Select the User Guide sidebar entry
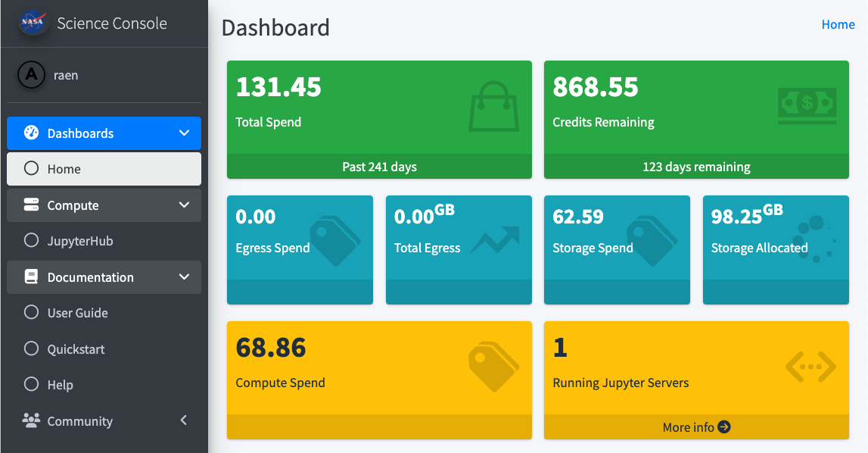The height and width of the screenshot is (453, 868). tap(79, 313)
